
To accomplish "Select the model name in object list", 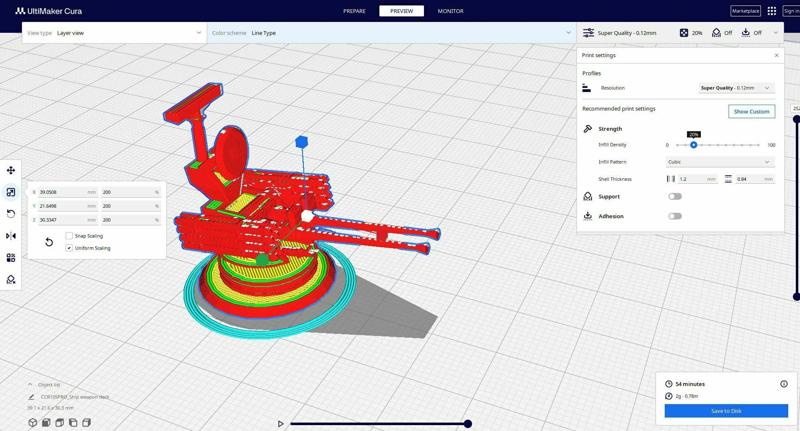I will tap(74, 397).
